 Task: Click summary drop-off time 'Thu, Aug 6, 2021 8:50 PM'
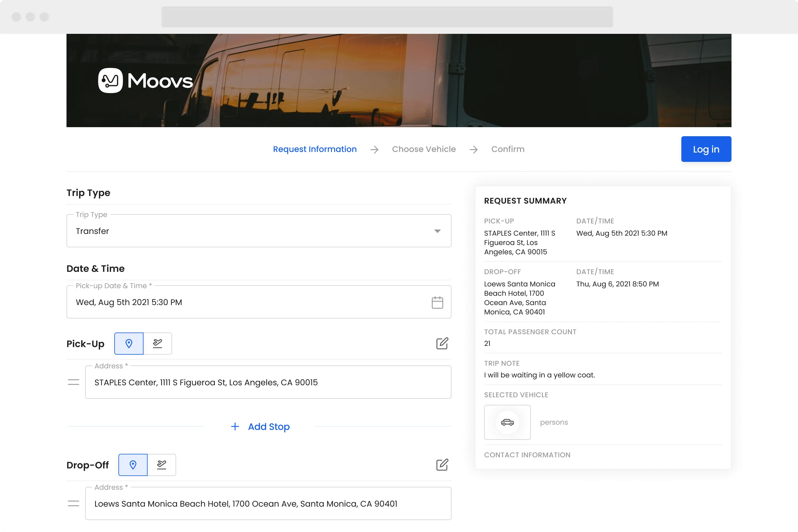tap(617, 284)
